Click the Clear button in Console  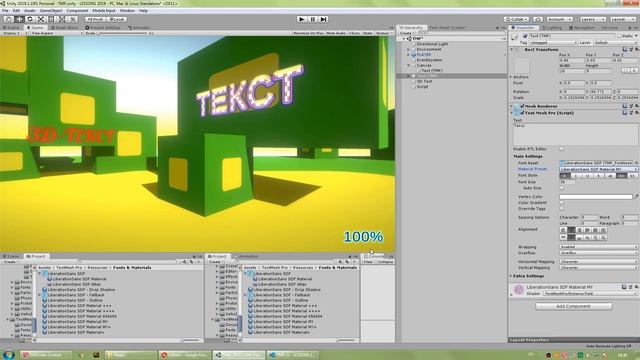[x=368, y=262]
